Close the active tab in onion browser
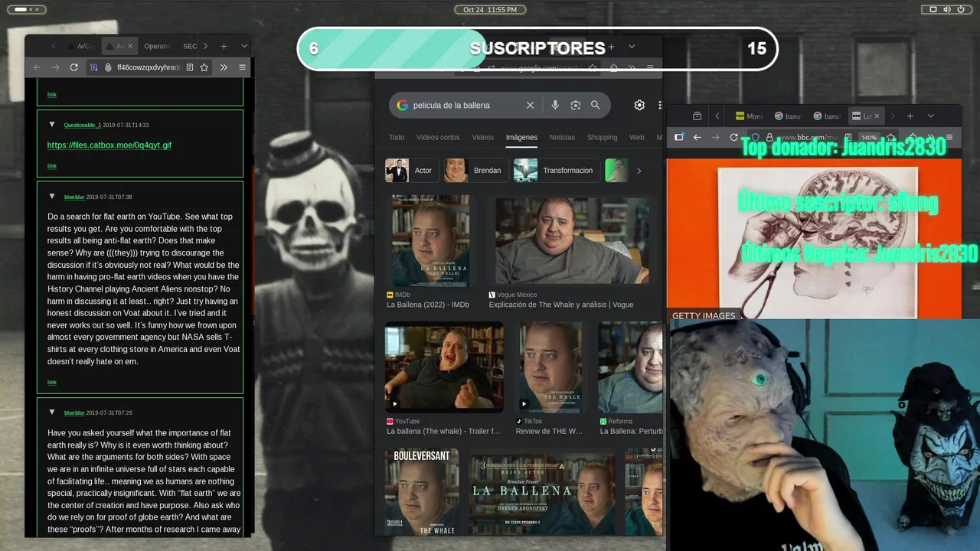Viewport: 980px width, 551px height. pyautogui.click(x=129, y=46)
